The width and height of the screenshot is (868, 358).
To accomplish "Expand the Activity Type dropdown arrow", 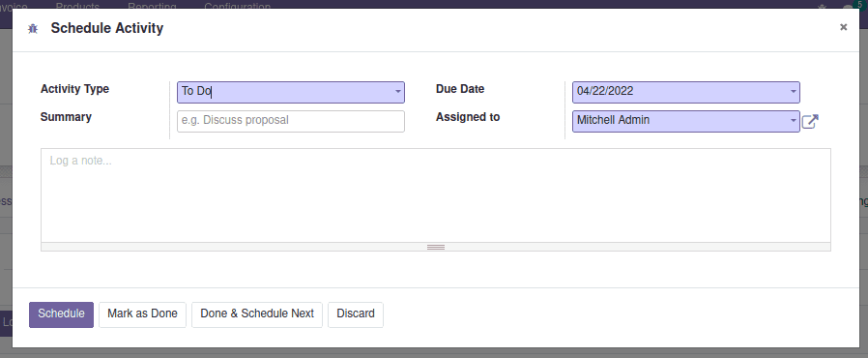I will (x=398, y=92).
